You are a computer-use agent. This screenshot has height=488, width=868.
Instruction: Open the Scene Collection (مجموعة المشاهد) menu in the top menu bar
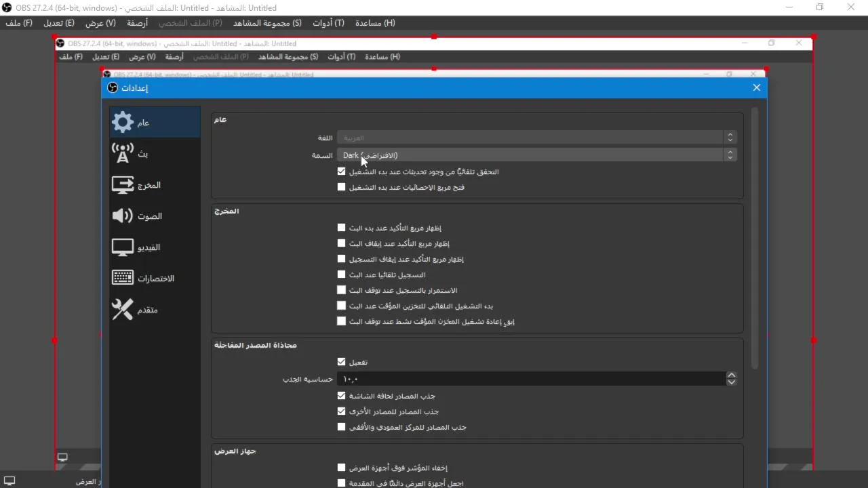pyautogui.click(x=267, y=23)
